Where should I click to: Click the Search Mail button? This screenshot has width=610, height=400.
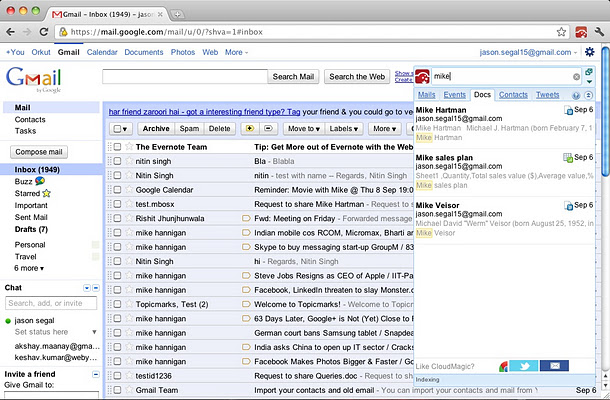(293, 77)
